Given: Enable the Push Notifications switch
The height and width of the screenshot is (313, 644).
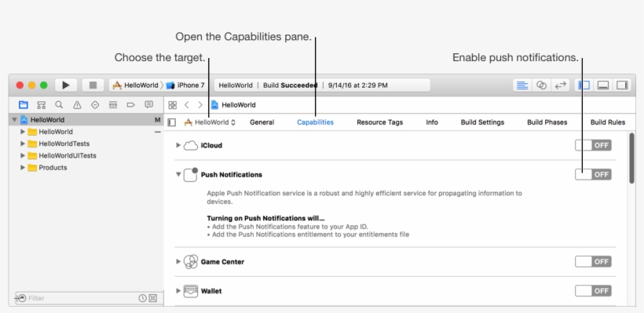Looking at the screenshot, I should 593,174.
